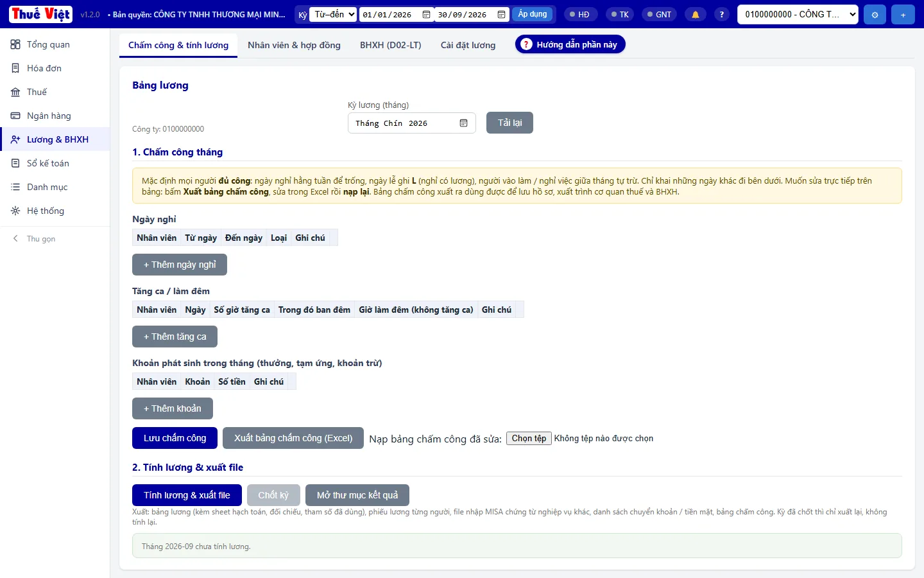Image resolution: width=924 pixels, height=578 pixels.
Task: Click Hướng dẫn phần này guide button
Action: click(570, 44)
